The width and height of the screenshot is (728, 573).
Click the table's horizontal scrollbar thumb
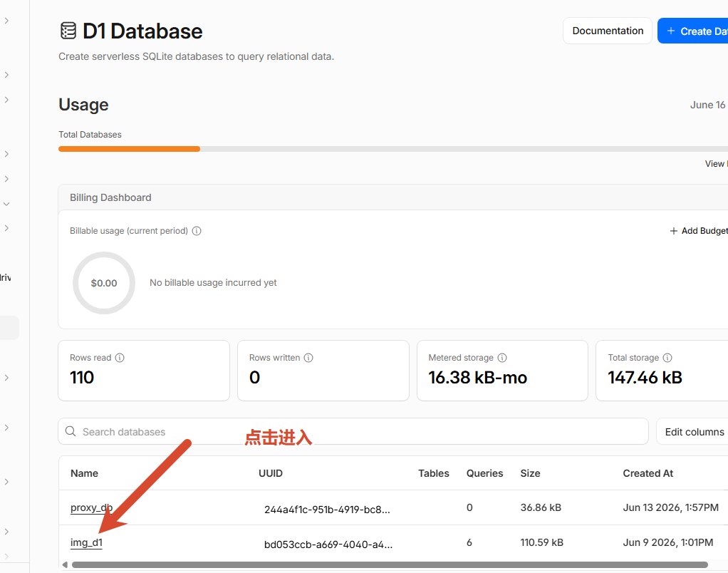point(390,564)
